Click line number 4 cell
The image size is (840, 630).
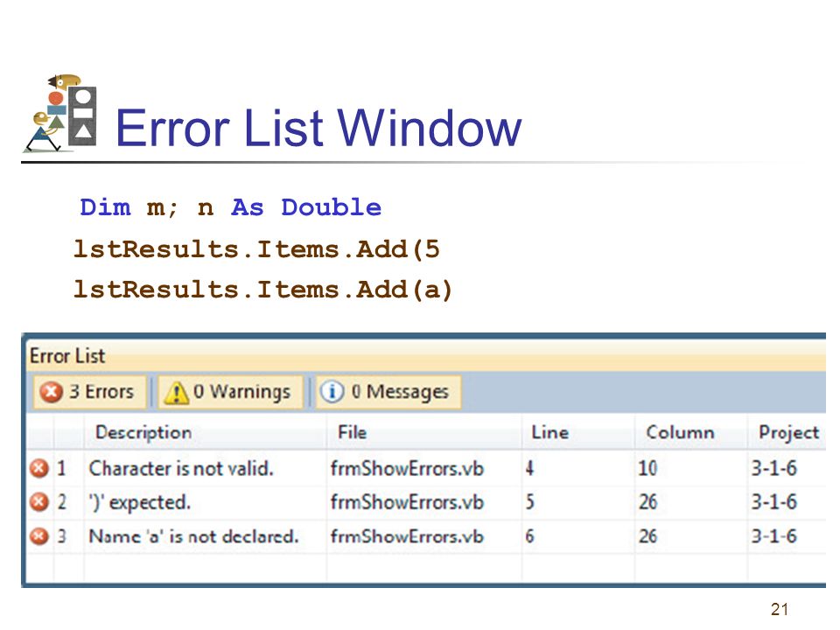pyautogui.click(x=529, y=468)
